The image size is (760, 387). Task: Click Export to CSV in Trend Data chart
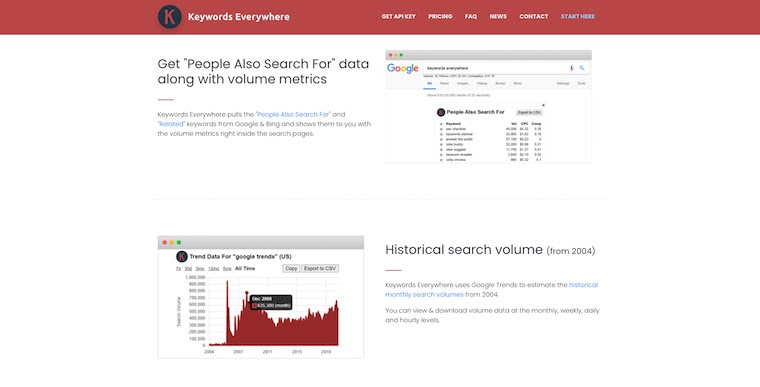(320, 268)
